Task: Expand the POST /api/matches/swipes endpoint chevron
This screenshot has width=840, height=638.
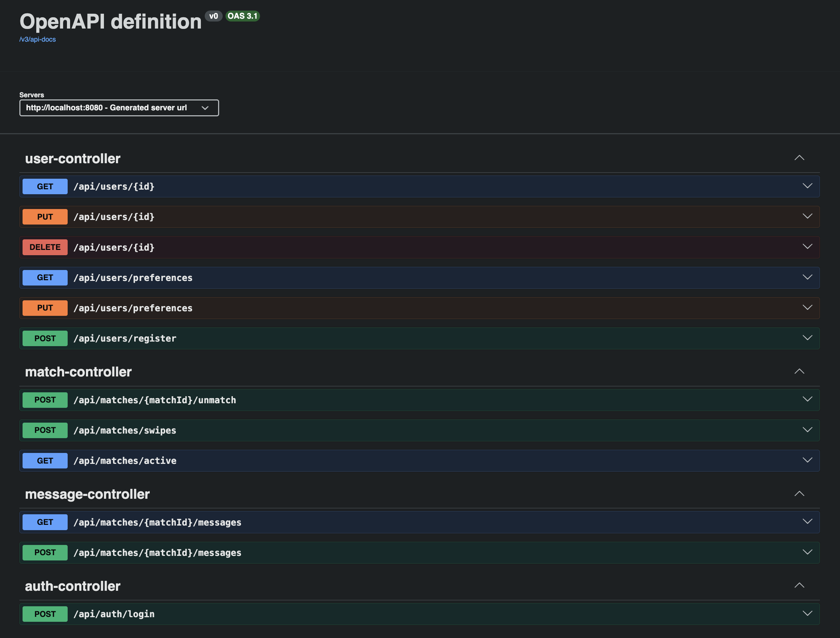Action: pyautogui.click(x=807, y=430)
